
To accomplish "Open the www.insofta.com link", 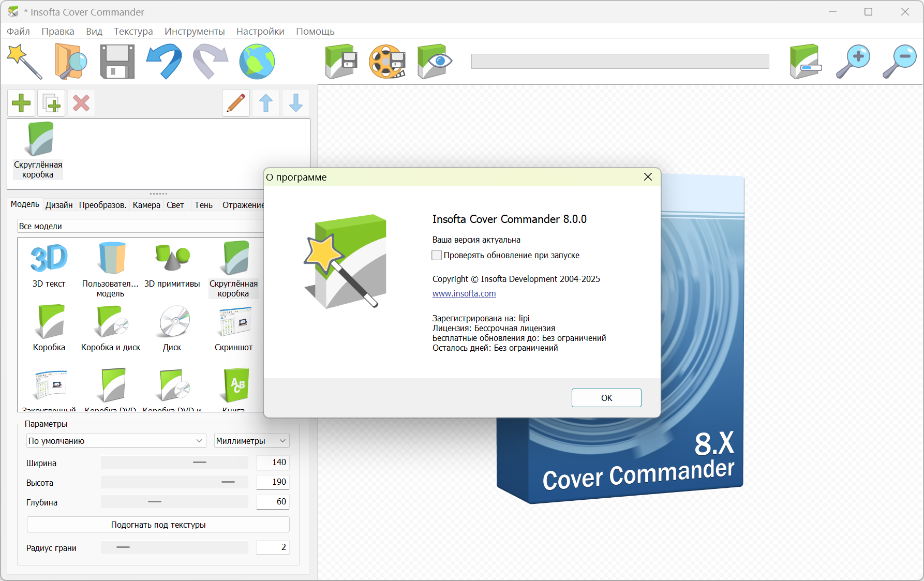I will tap(464, 293).
